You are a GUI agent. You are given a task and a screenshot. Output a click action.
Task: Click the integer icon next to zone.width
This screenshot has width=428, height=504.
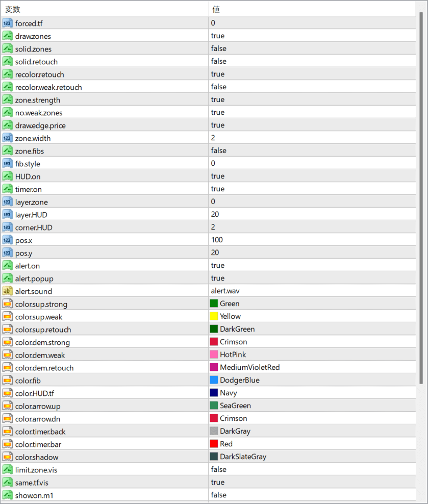(x=7, y=138)
